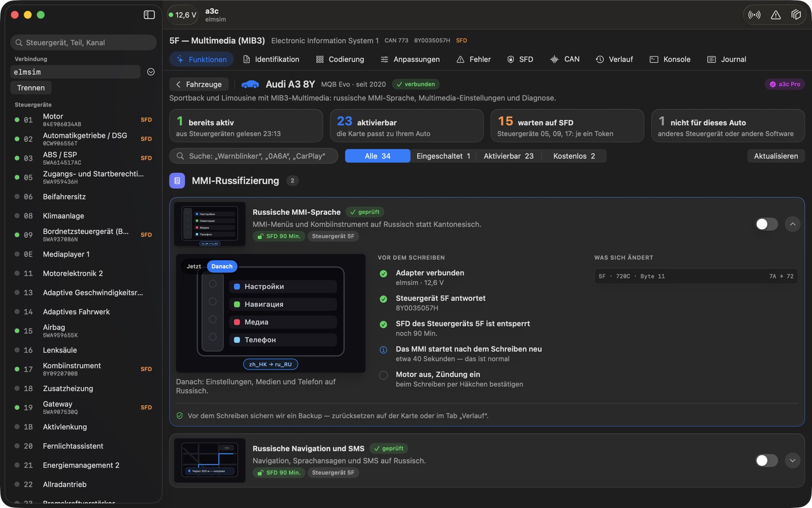Select control unit 19 Gateway
The width and height of the screenshot is (812, 508).
(84, 407)
